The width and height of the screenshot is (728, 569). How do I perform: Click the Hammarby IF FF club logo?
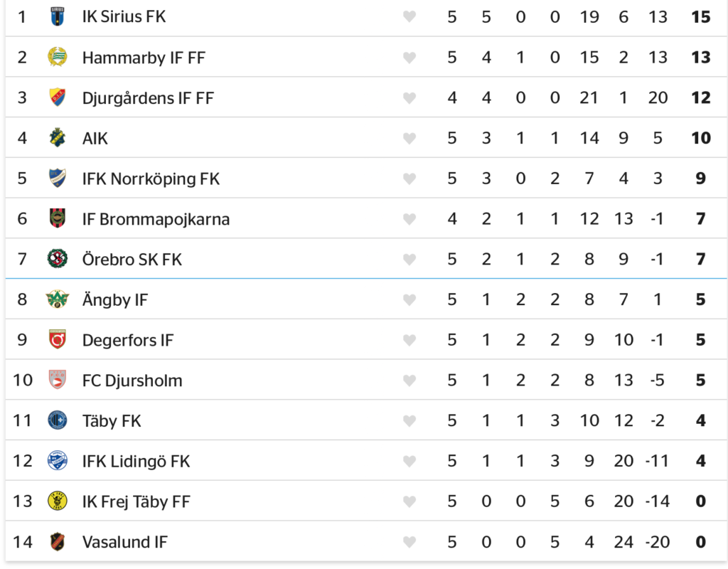(57, 57)
